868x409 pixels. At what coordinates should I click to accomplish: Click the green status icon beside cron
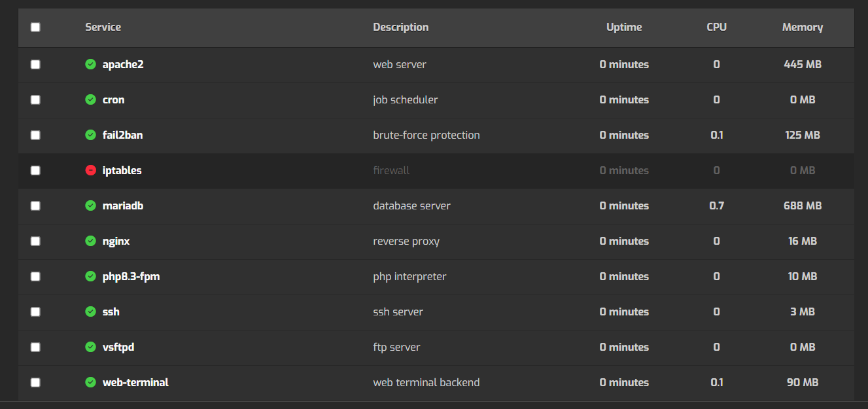pyautogui.click(x=91, y=99)
